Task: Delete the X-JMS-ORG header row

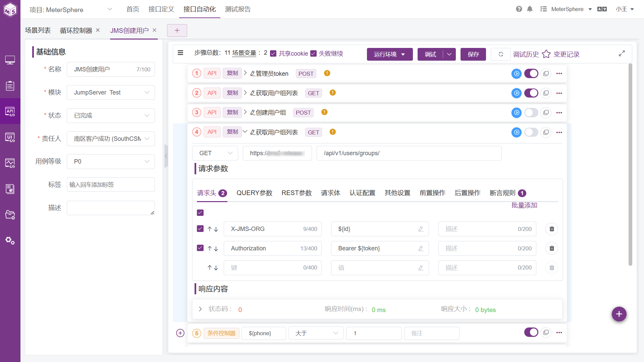Action: pos(552,229)
